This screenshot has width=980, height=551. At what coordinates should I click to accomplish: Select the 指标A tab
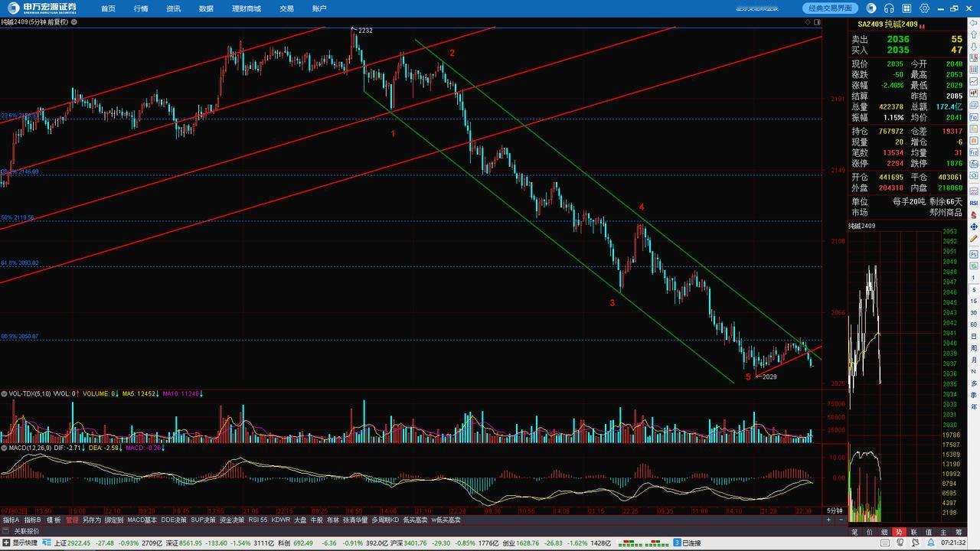click(x=11, y=520)
